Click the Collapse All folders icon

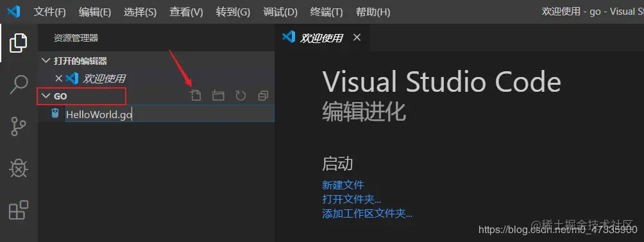click(263, 96)
